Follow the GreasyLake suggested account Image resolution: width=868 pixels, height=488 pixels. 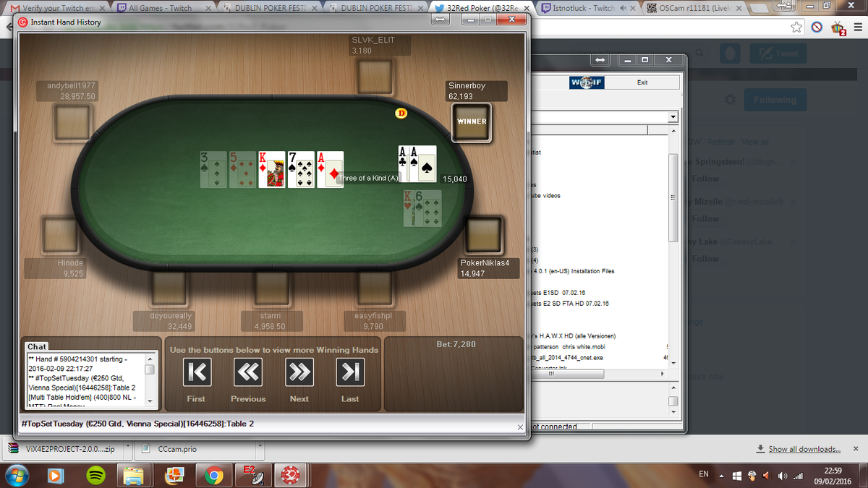[x=705, y=259]
